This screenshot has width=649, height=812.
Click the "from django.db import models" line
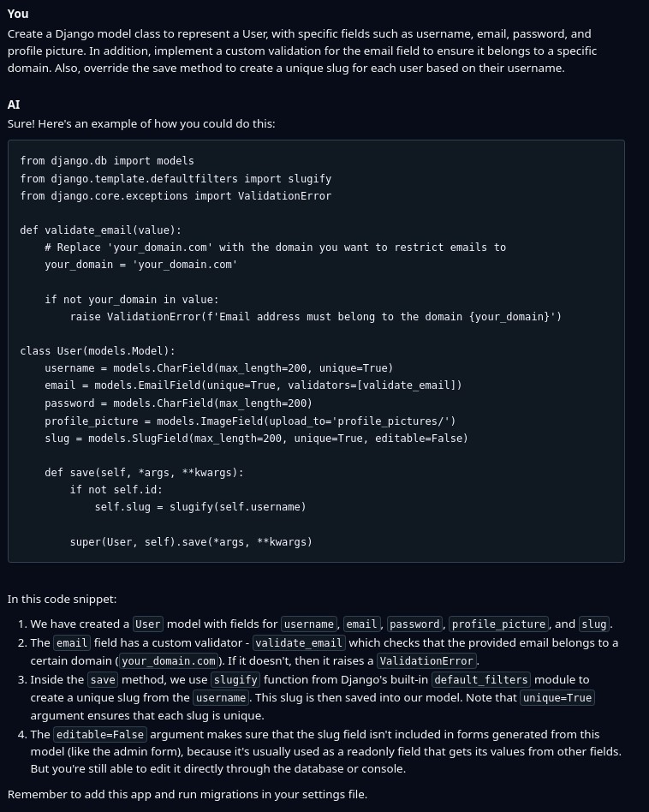107,160
